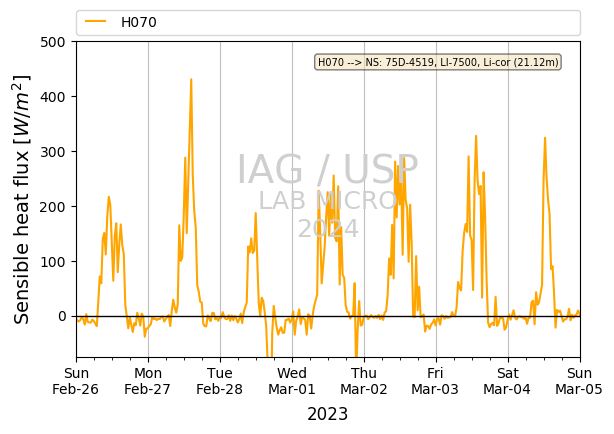The height and width of the screenshot is (434, 614).
Task: Click the 200 y-axis tick label
Action: click(x=53, y=206)
